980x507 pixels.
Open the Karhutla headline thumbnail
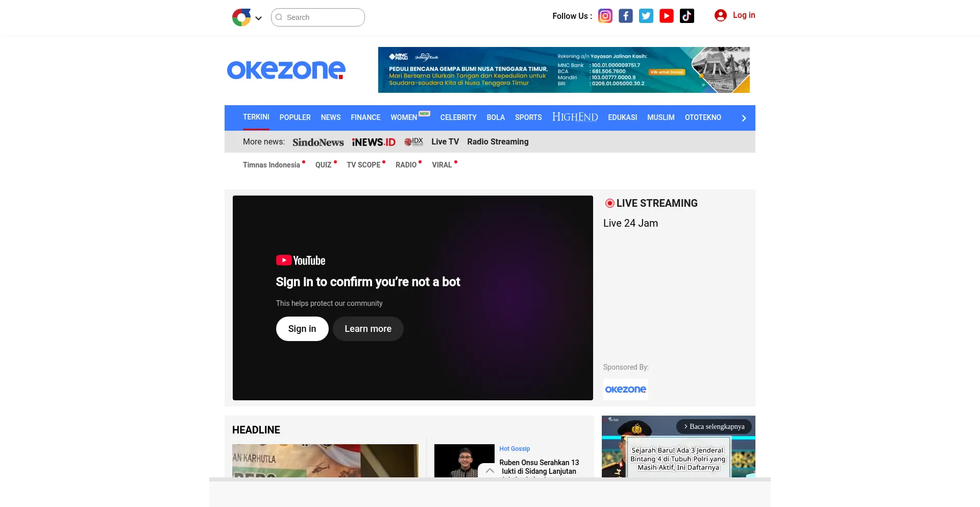[x=325, y=461]
